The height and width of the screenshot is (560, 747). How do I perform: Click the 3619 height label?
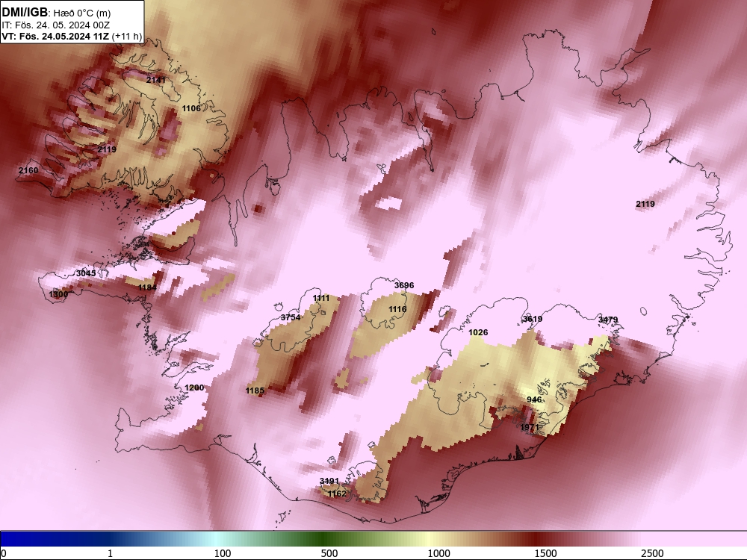click(532, 319)
